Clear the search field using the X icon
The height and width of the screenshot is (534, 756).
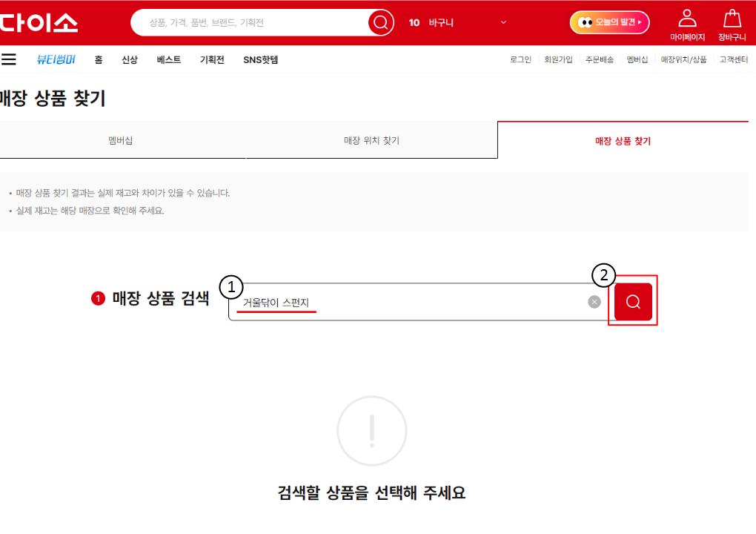tap(592, 301)
